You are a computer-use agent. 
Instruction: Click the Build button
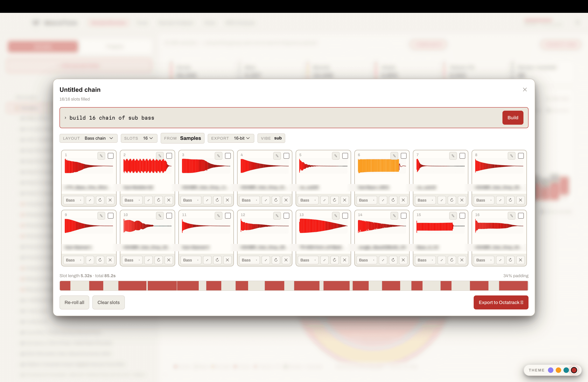pyautogui.click(x=513, y=118)
